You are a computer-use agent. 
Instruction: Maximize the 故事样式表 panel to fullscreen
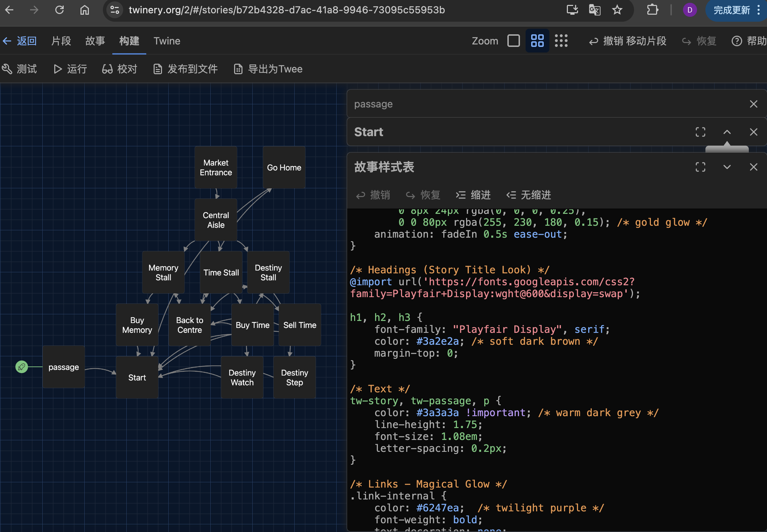click(701, 167)
